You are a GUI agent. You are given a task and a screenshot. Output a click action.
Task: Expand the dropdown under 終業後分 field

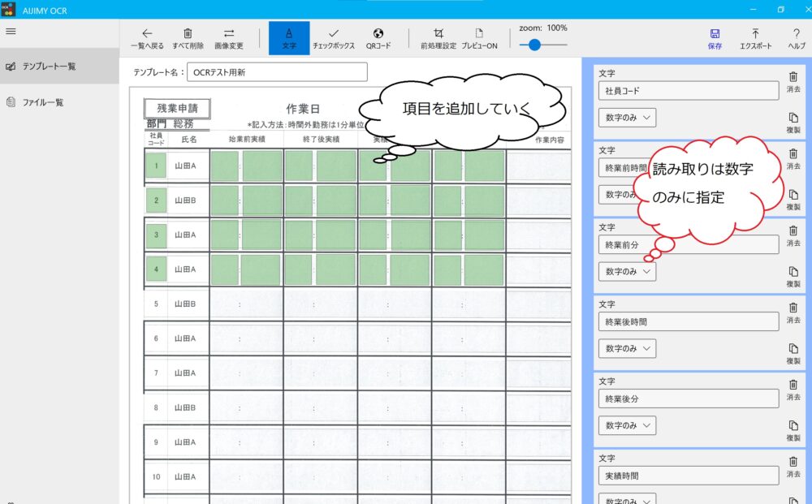(x=627, y=426)
